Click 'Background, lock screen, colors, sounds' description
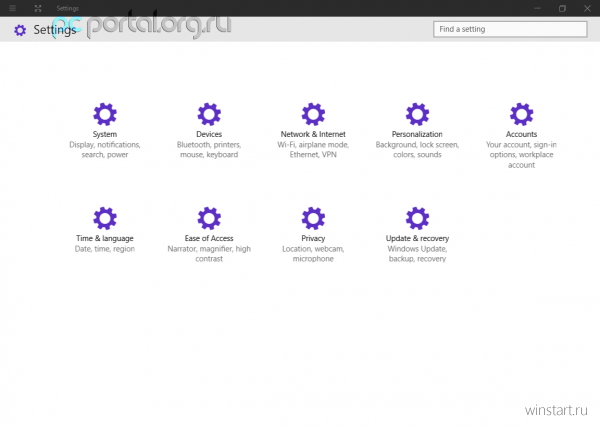The height and width of the screenshot is (429, 600). tap(417, 150)
